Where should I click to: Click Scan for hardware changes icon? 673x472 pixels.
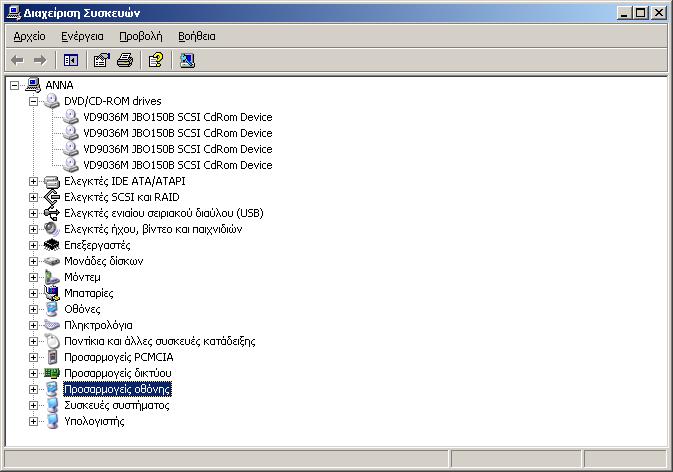pos(187,60)
